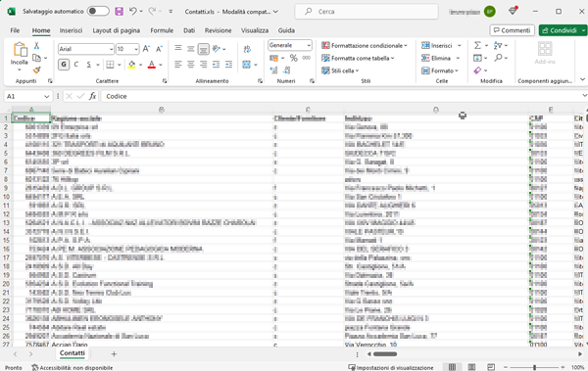Viewport: 588px width, 371px height.
Task: Click the Commenti button
Action: pyautogui.click(x=512, y=30)
